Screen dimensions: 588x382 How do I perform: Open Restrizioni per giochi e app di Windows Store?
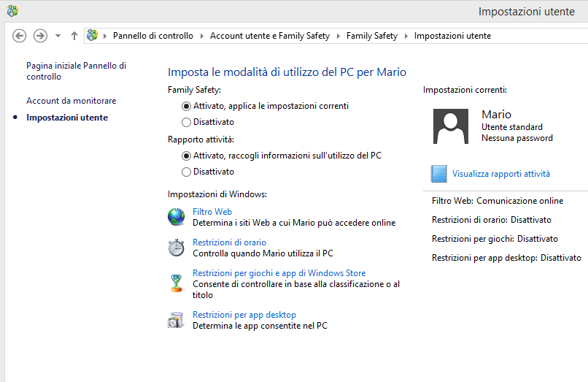279,273
